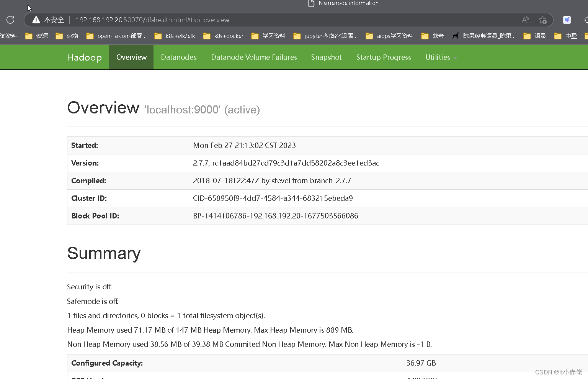The width and height of the screenshot is (588, 379).
Task: Open the aiops学习资料 bookmark folder
Action: pos(389,36)
